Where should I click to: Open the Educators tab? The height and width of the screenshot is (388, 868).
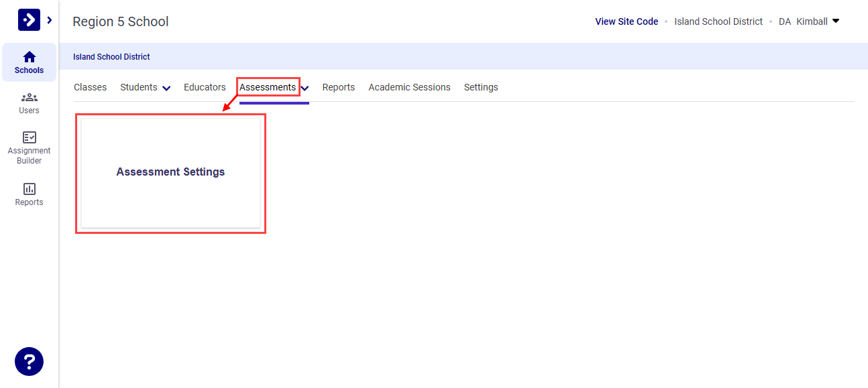[205, 87]
